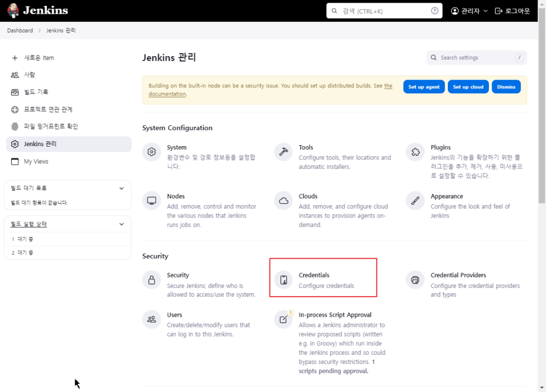The width and height of the screenshot is (546, 392).
Task: Click the scrollbar down arrow
Action: [542, 388]
